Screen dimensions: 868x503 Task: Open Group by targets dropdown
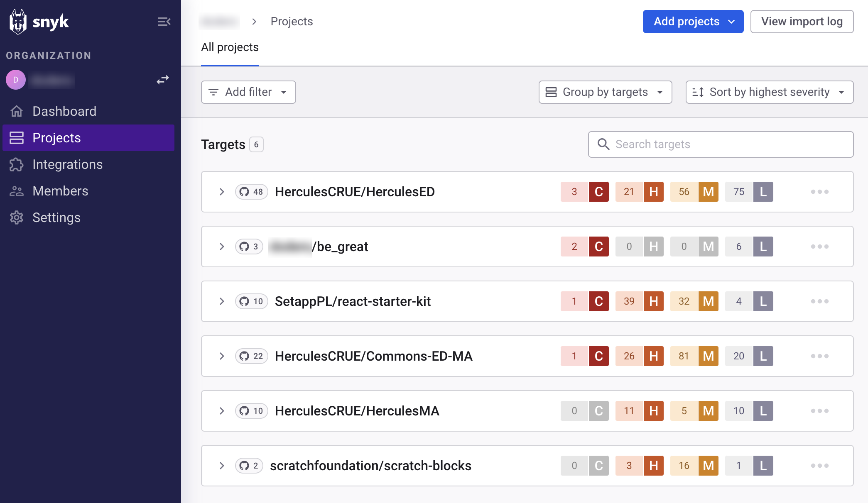[605, 92]
